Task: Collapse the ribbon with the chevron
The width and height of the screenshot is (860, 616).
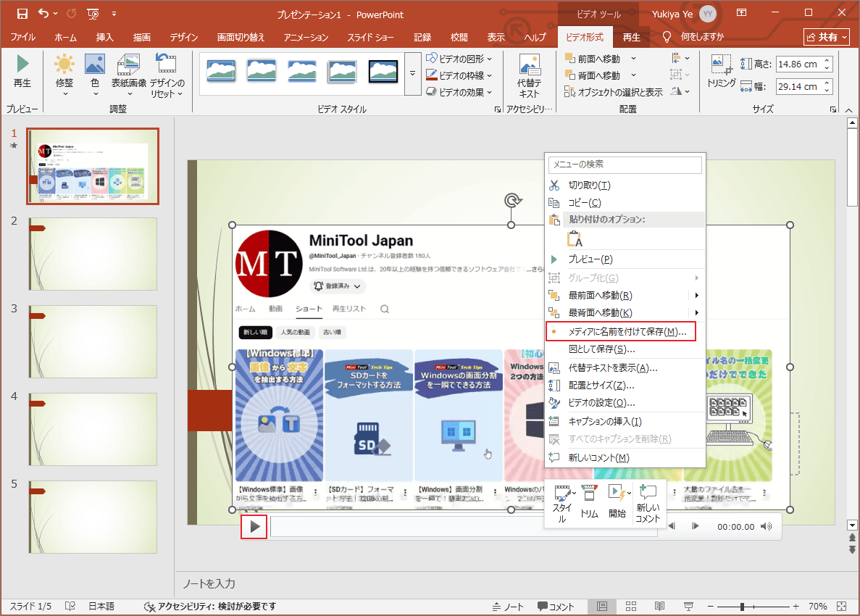Action: tap(848, 110)
